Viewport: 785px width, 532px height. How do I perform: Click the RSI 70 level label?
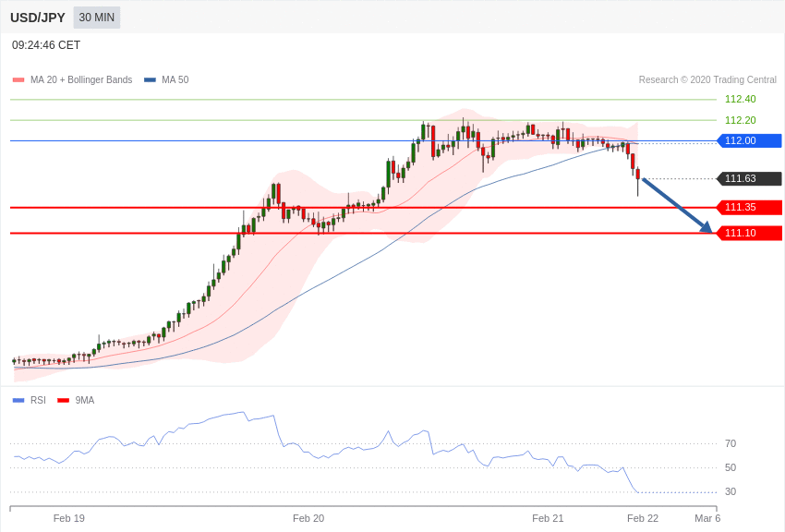click(x=731, y=443)
